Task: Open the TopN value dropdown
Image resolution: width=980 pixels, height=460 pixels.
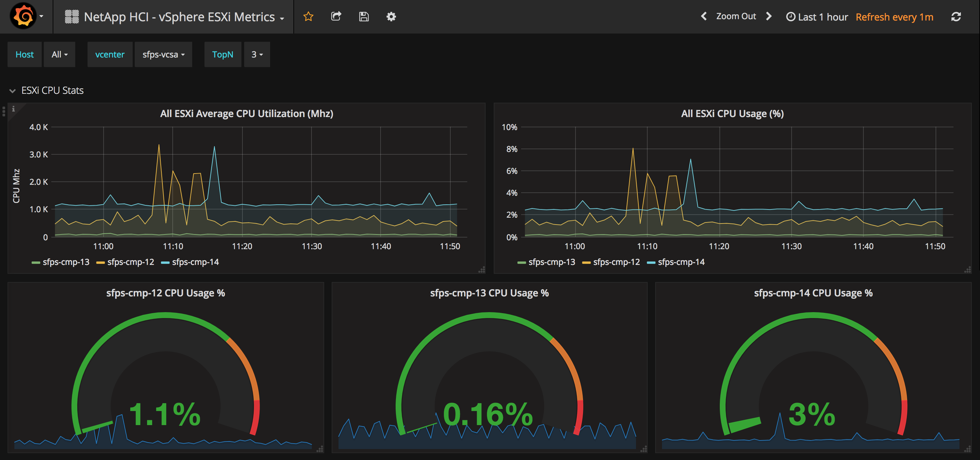Action: point(257,54)
